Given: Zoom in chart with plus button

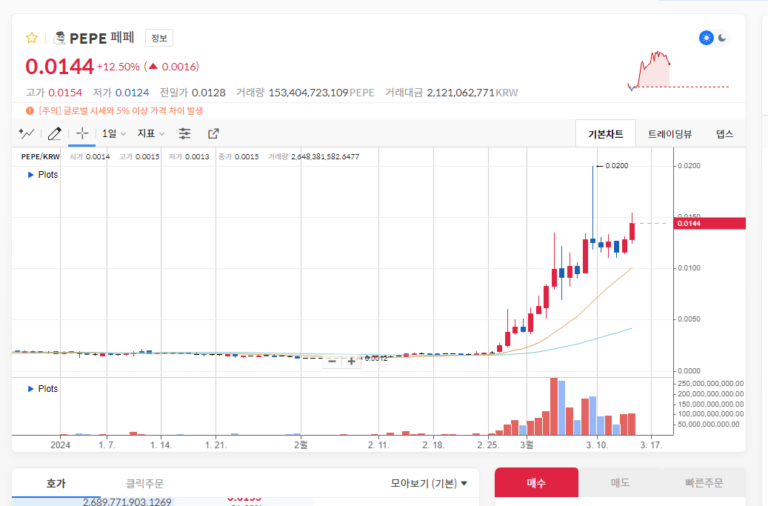Looking at the screenshot, I should 351,361.
